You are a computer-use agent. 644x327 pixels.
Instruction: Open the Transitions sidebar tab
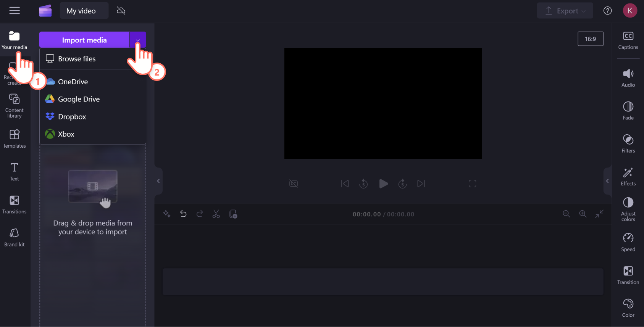pyautogui.click(x=15, y=205)
